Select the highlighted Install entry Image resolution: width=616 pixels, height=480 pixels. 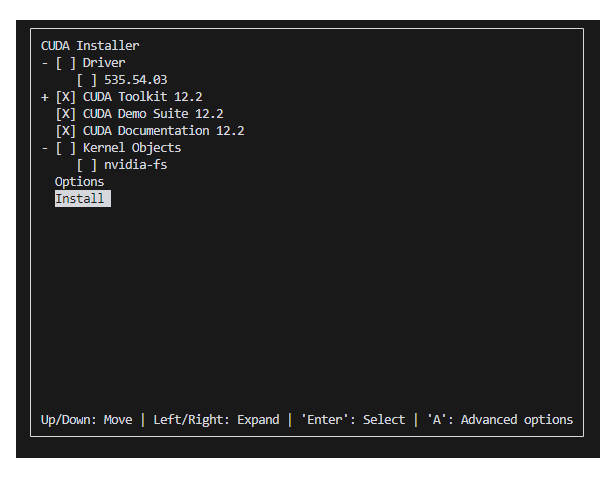pos(83,199)
